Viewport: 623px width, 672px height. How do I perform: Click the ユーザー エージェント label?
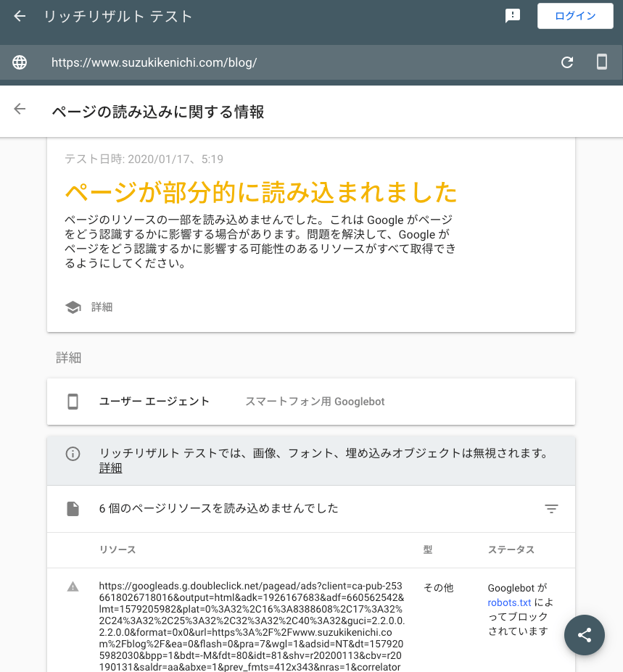click(154, 402)
